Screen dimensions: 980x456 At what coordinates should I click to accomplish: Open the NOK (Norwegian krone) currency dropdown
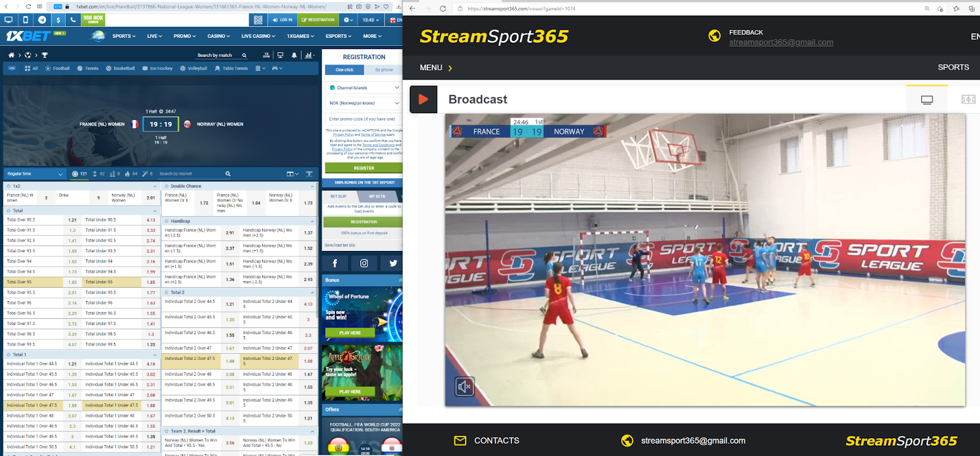[364, 103]
